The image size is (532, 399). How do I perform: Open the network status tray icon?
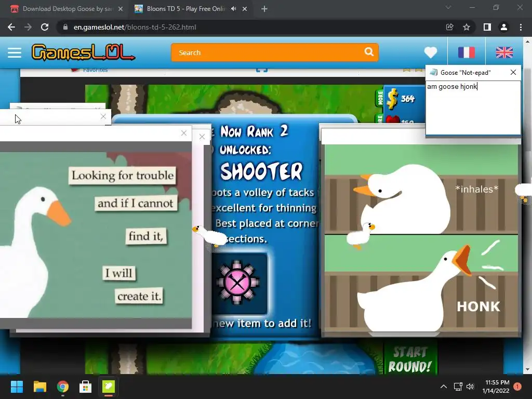click(458, 387)
